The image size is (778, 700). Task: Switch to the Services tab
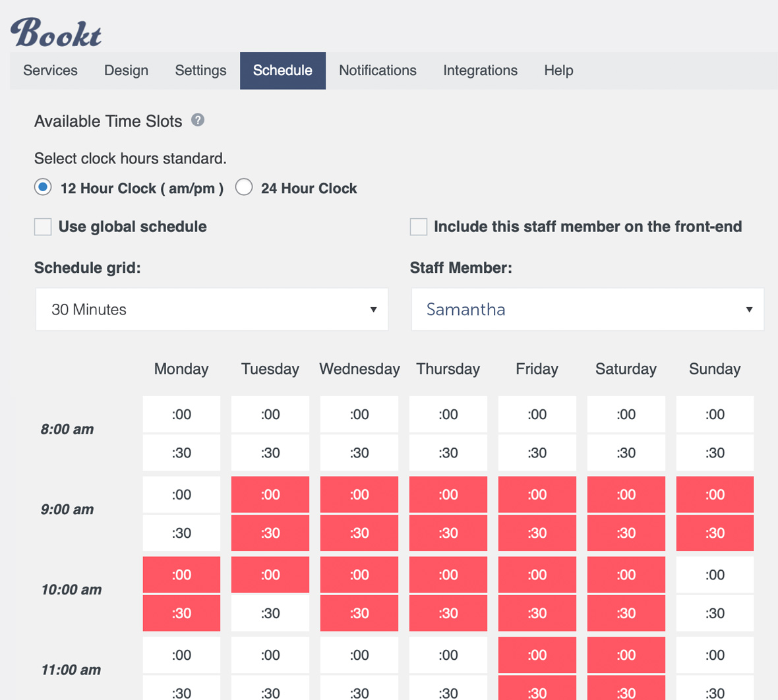[50, 71]
